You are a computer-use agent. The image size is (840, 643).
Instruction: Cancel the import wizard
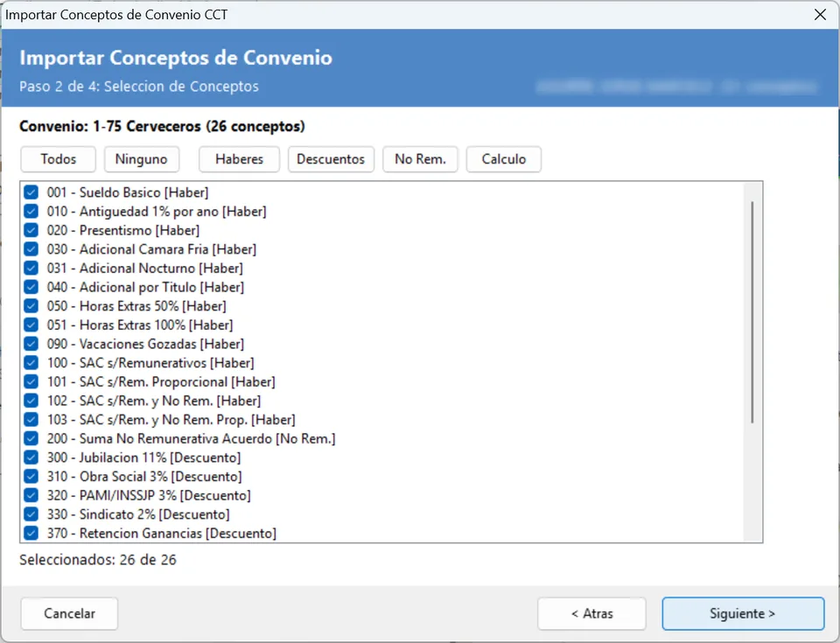coord(69,613)
